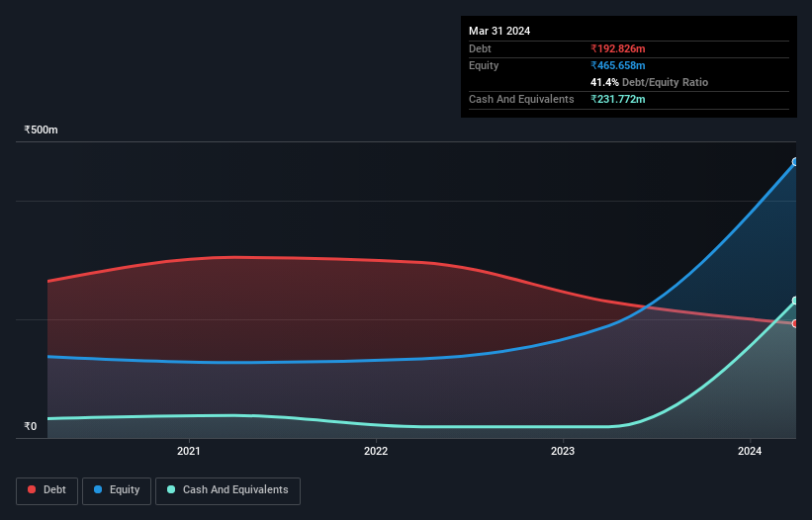Screen dimensions: 812x520
Task: Toggle the Debt legend button
Action: [47, 490]
